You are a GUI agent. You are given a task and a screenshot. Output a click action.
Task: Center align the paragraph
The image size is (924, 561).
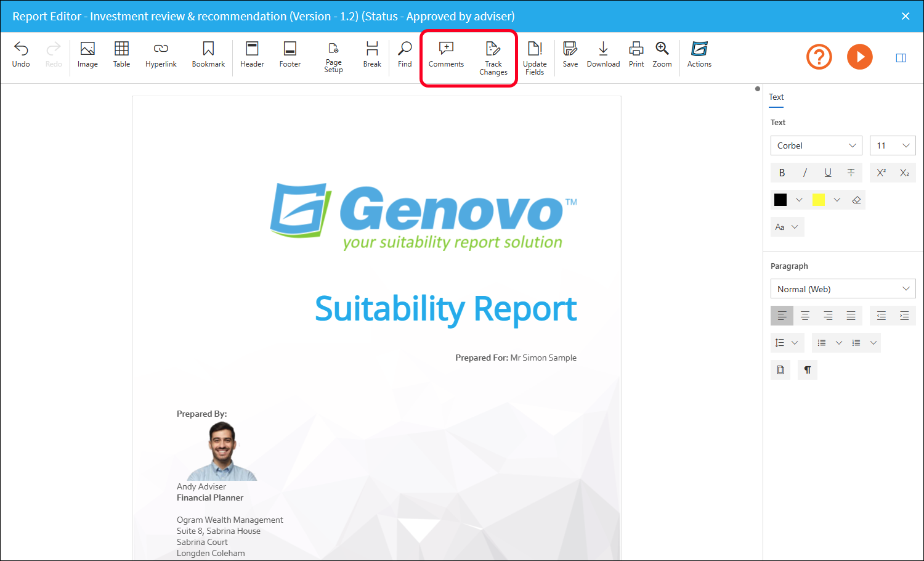[x=804, y=316]
